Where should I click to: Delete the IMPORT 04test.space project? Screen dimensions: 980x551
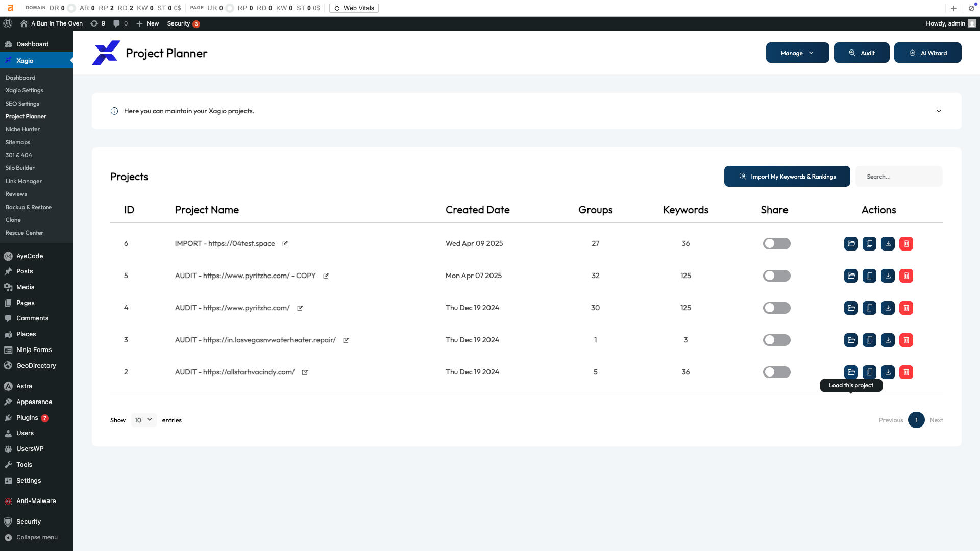pyautogui.click(x=906, y=244)
